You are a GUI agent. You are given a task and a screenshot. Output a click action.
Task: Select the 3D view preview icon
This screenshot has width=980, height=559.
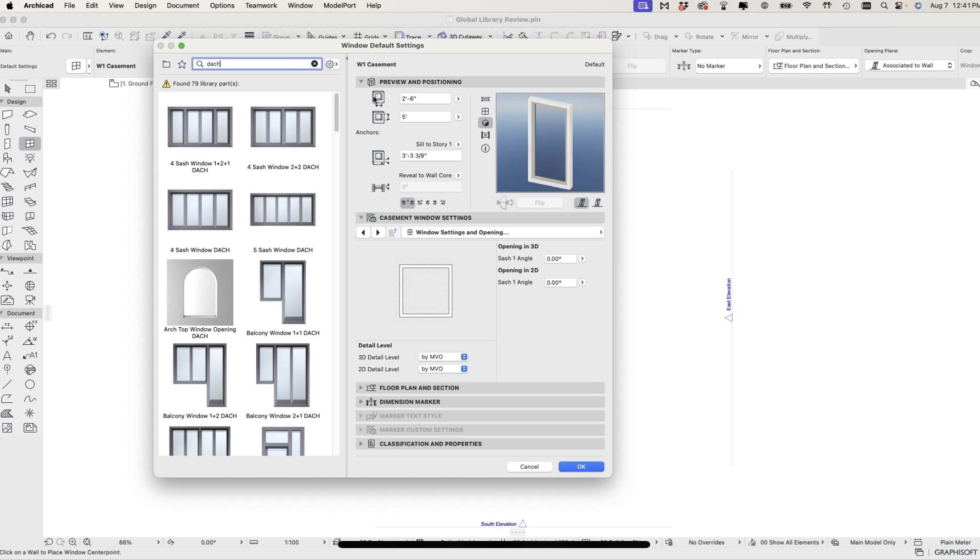click(485, 123)
